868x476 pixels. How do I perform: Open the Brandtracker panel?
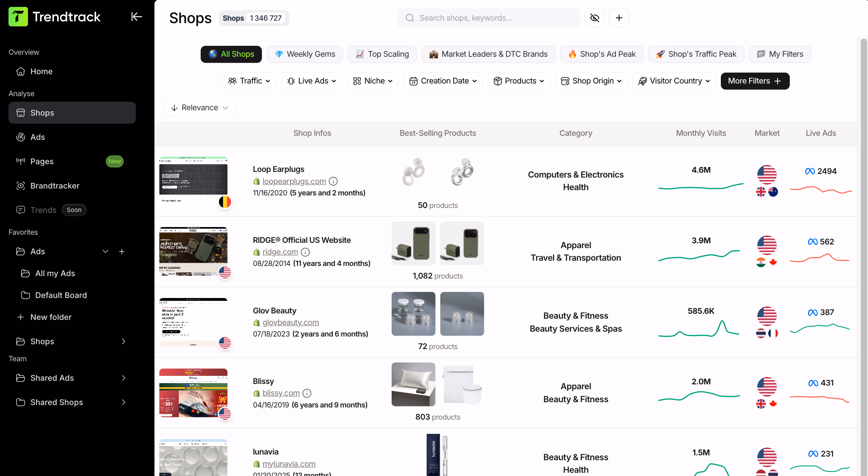[x=55, y=186]
